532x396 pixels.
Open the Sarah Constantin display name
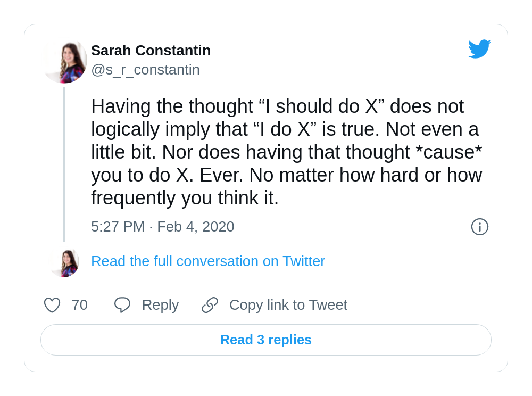click(151, 50)
